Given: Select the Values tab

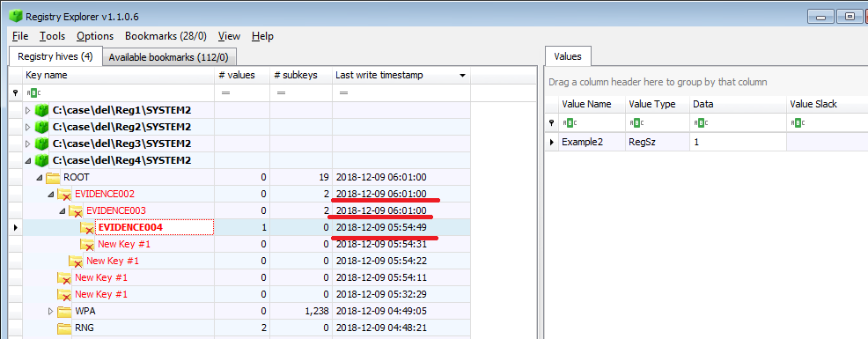Looking at the screenshot, I should point(568,56).
